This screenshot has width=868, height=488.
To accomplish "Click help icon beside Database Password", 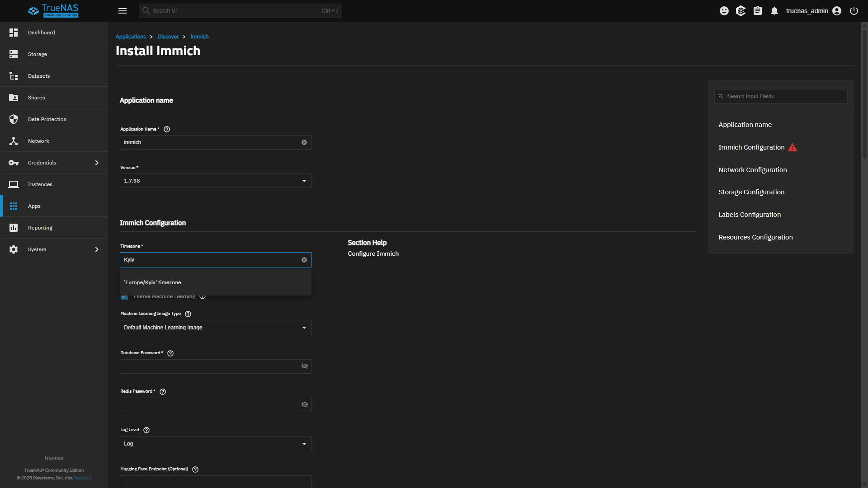I will 170,353.
